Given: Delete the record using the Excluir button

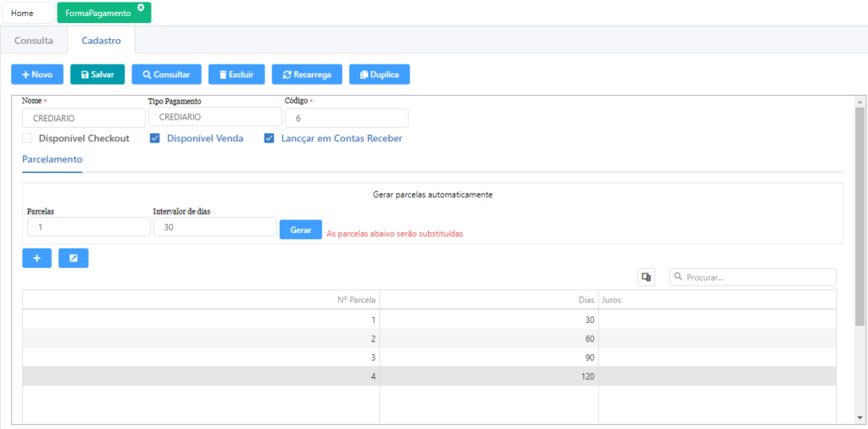Looking at the screenshot, I should pyautogui.click(x=236, y=75).
